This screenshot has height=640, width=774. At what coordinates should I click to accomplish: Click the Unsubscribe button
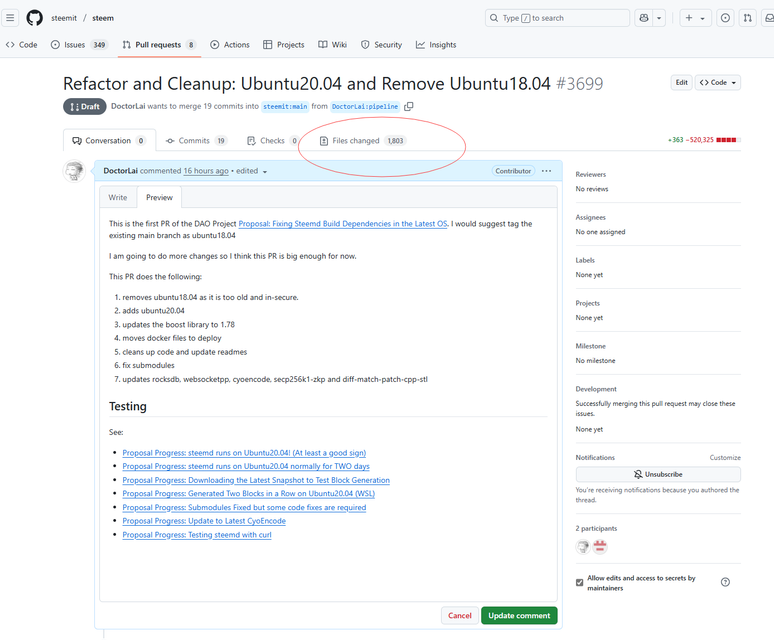click(x=658, y=474)
